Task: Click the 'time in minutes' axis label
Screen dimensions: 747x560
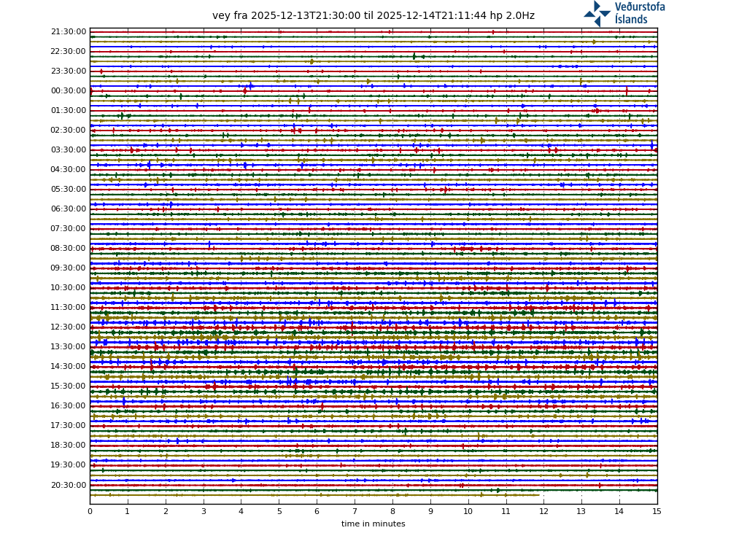Action: pos(373,524)
